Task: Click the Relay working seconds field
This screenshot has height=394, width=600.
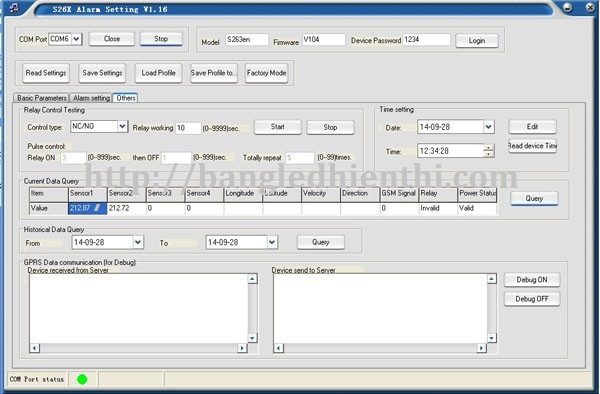Action: [188, 128]
